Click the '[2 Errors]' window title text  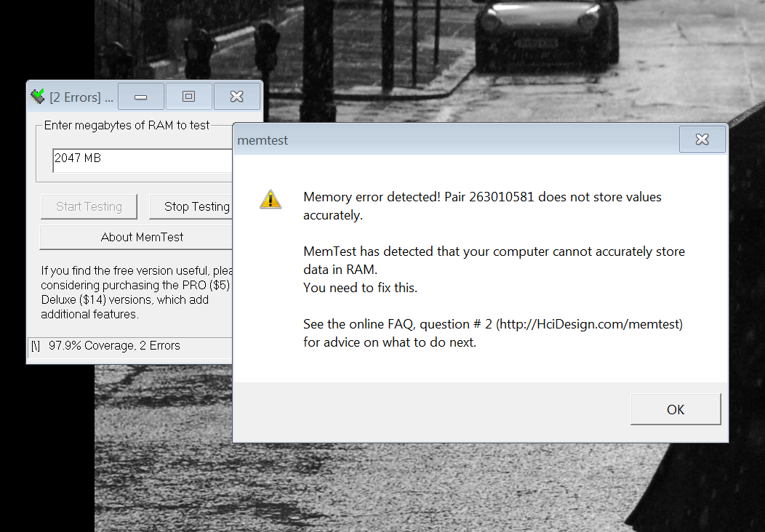[75, 97]
